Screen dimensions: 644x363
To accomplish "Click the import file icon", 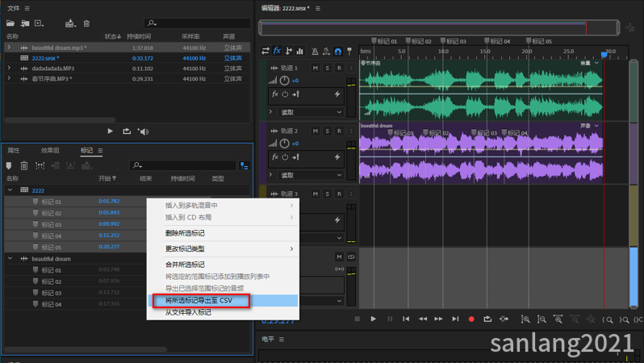I will click(x=25, y=23).
